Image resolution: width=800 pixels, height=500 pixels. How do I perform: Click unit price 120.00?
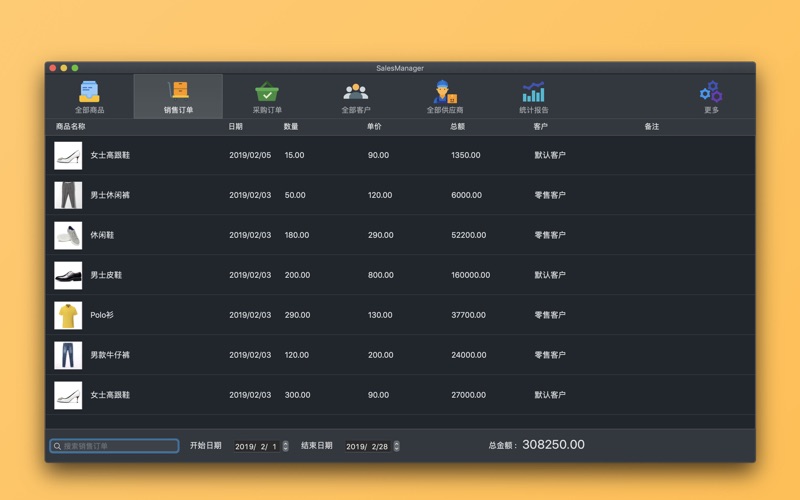point(380,195)
